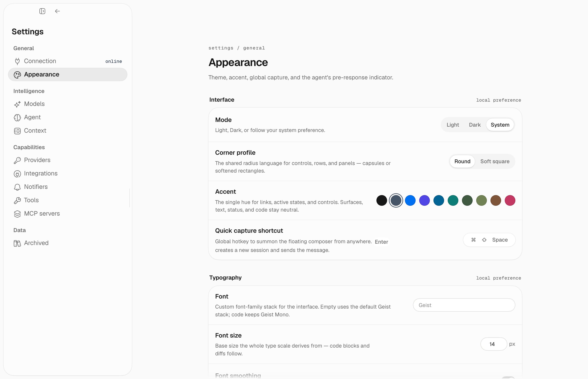Image resolution: width=588 pixels, height=379 pixels.
Task: Click the Agent brain icon
Action: tap(17, 117)
